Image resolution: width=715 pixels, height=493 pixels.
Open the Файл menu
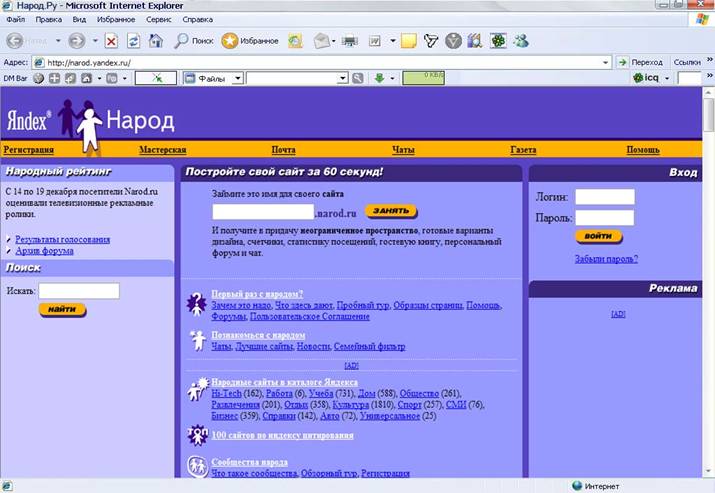(x=16, y=20)
